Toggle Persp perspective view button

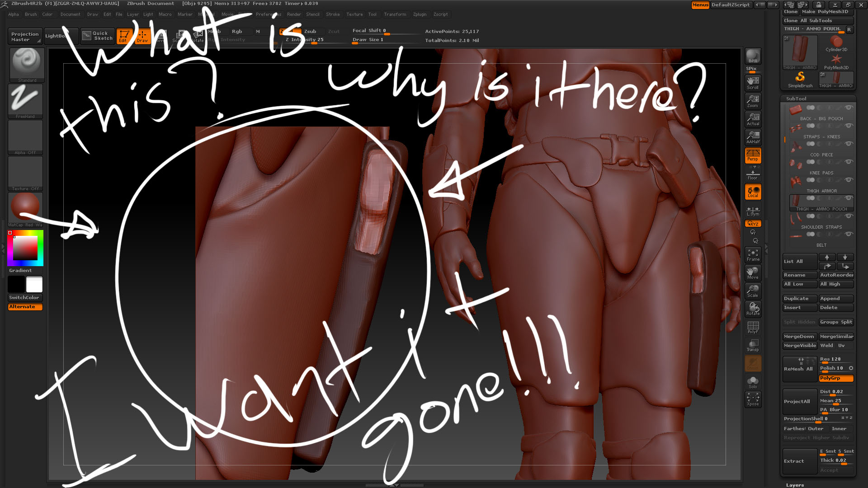(753, 155)
